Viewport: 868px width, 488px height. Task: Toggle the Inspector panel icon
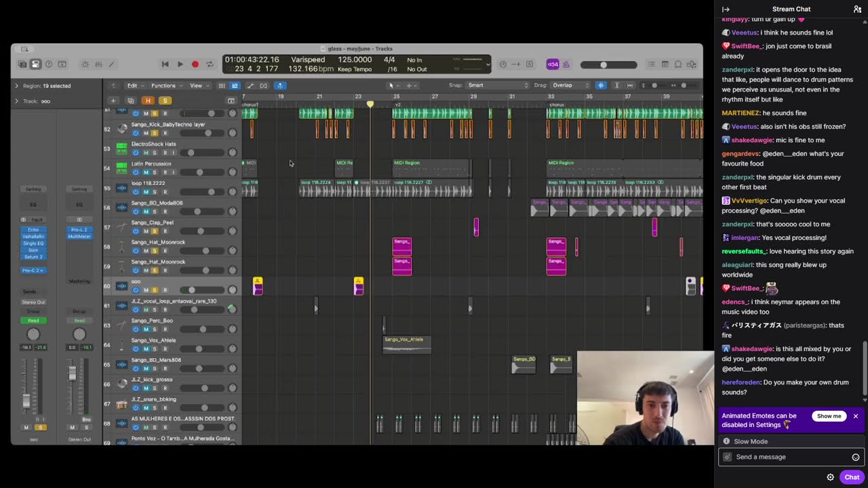pyautogui.click(x=36, y=64)
